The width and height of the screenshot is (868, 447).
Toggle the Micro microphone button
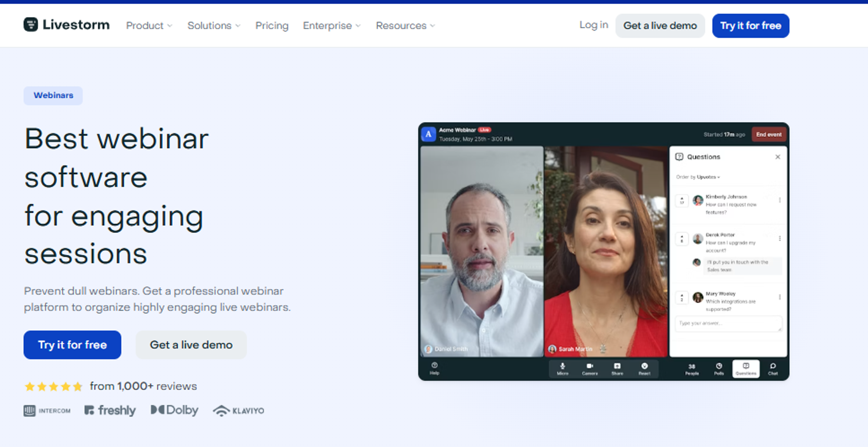coord(562,369)
